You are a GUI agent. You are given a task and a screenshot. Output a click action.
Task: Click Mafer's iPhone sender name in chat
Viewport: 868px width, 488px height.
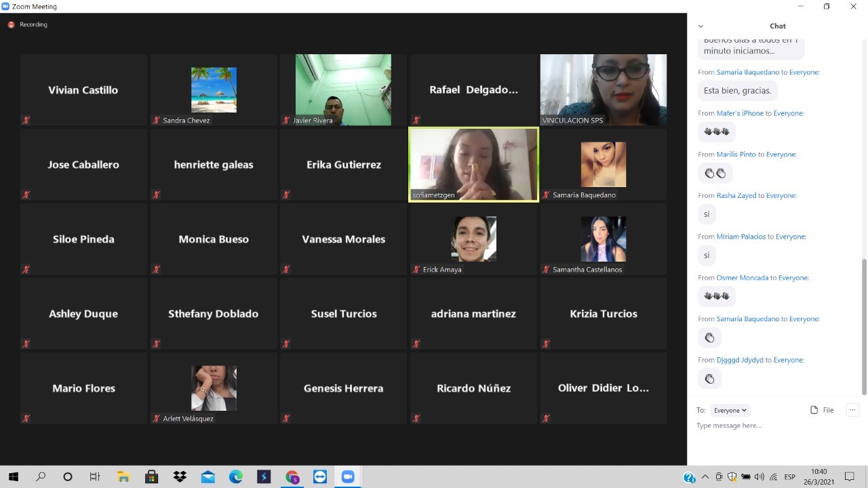click(x=740, y=113)
